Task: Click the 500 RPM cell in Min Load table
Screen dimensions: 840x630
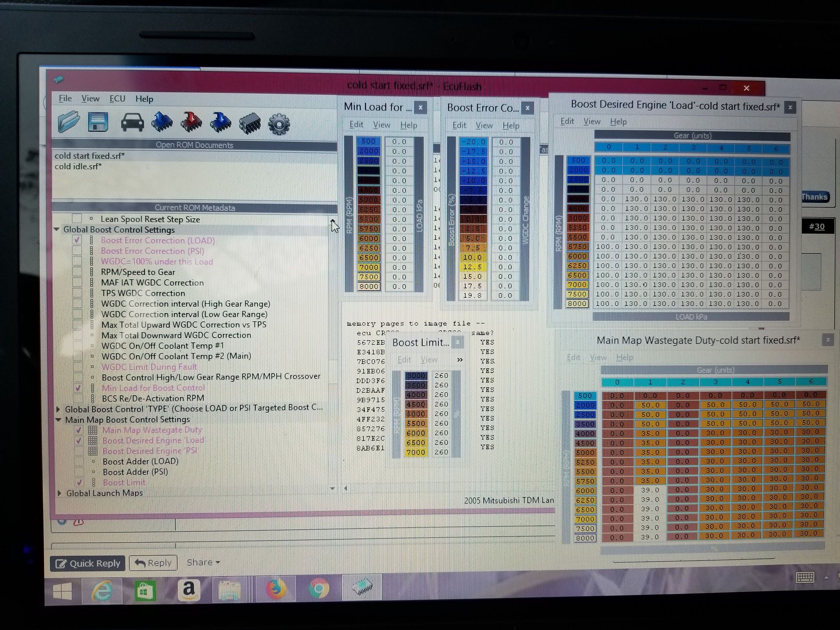Action: tap(368, 142)
